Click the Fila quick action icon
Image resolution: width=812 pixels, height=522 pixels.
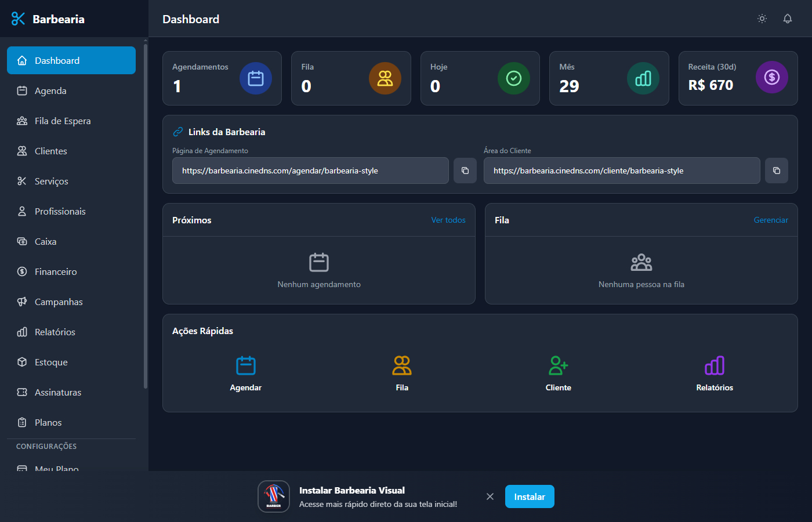coord(402,366)
